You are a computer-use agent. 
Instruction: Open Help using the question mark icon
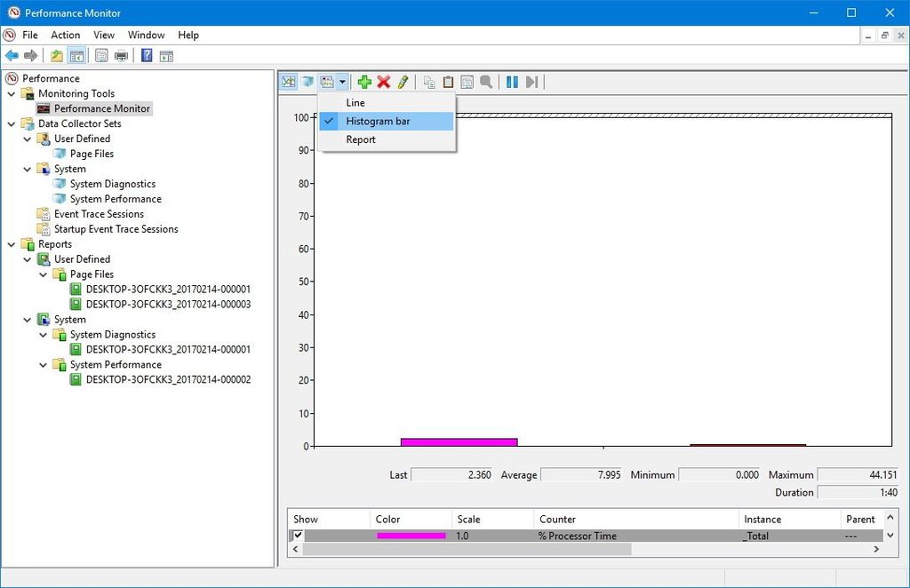[146, 54]
